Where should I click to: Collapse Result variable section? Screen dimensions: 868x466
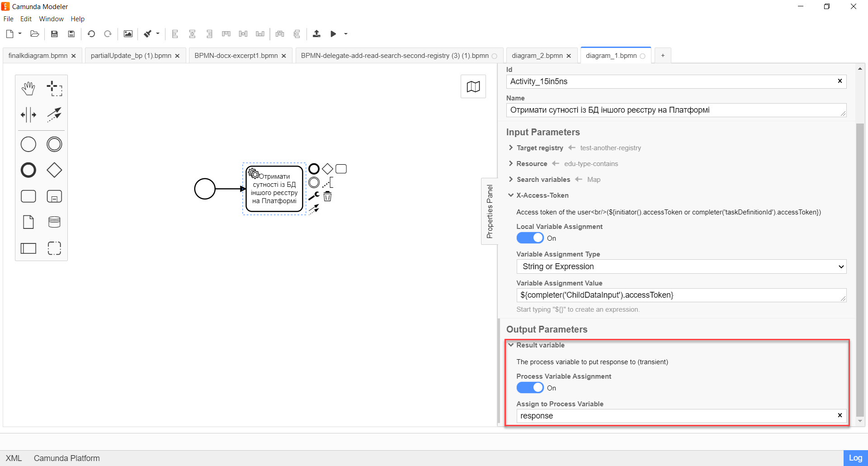pos(511,345)
